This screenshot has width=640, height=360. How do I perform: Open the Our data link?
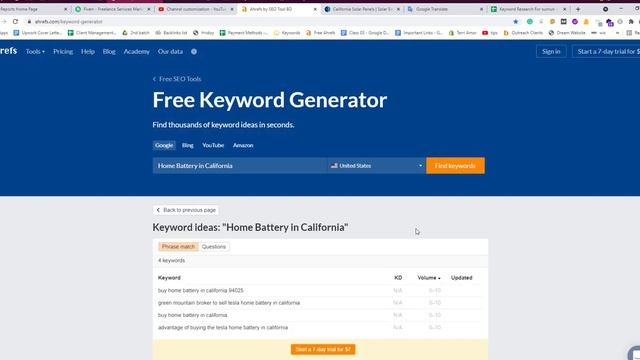pos(170,51)
